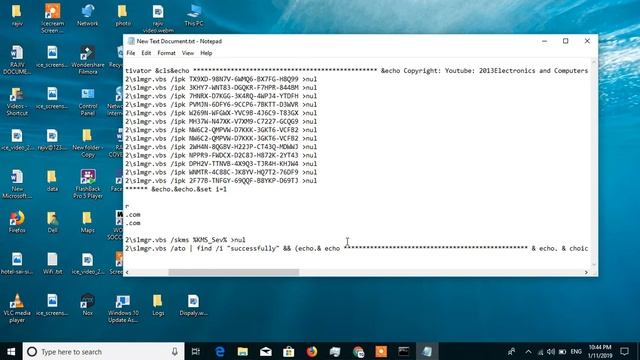Open the Windows Start menu
This screenshot has height=360, width=640.
[x=11, y=351]
